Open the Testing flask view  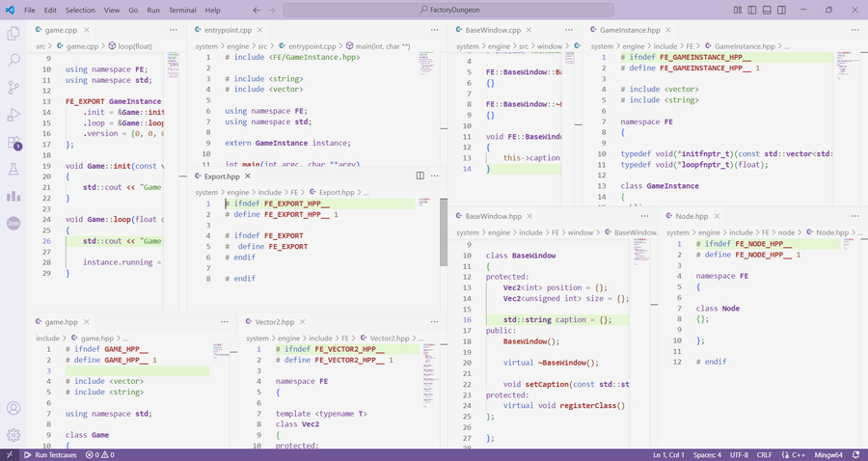click(14, 170)
